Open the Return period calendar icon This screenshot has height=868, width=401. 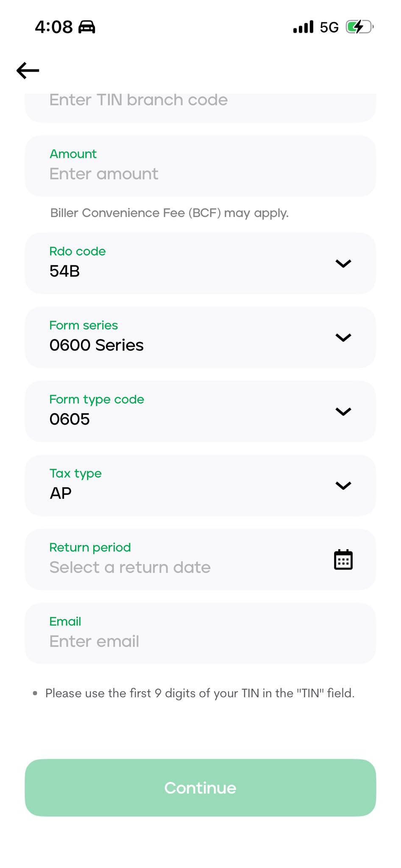[343, 559]
